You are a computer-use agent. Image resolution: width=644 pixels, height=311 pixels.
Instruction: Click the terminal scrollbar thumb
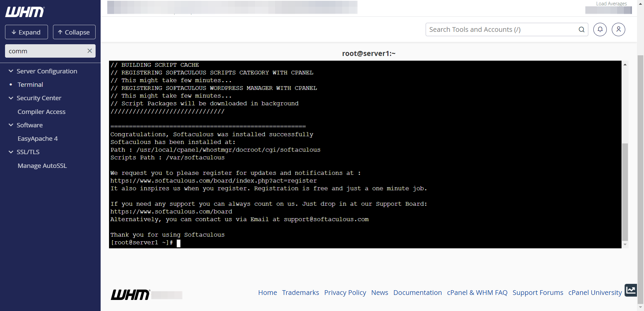pyautogui.click(x=625, y=192)
